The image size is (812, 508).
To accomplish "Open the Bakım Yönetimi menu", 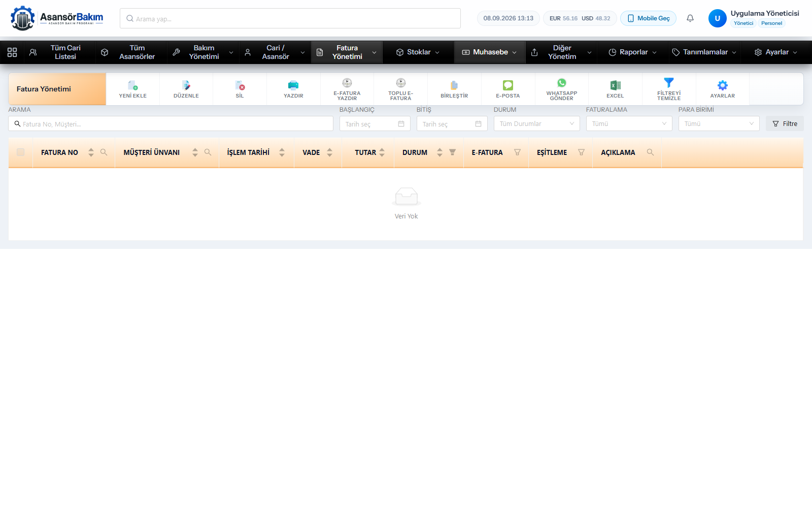I will tap(203, 52).
